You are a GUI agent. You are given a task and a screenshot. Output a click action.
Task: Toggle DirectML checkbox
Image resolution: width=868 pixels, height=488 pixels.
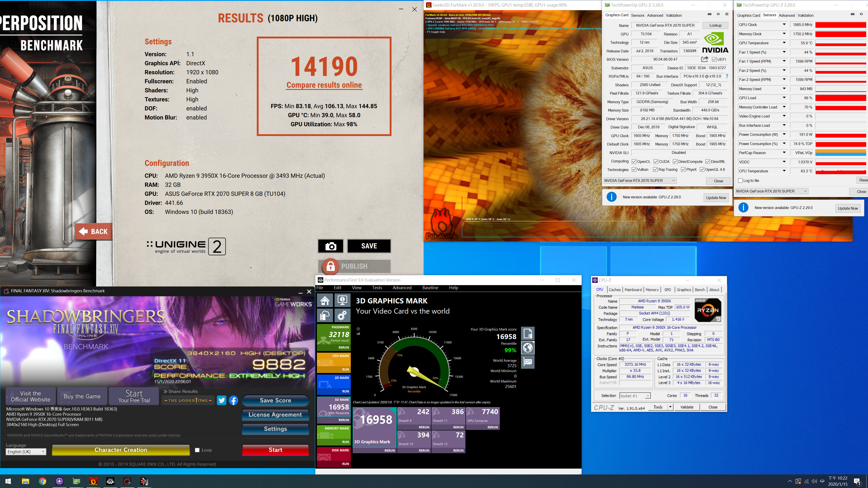[x=708, y=162]
